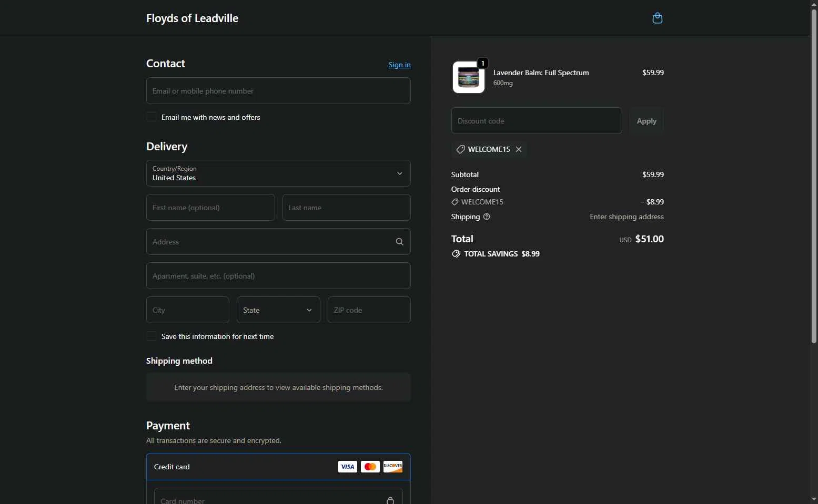Open the Country/Region dropdown
Viewport: 818px width, 504px height.
click(278, 173)
